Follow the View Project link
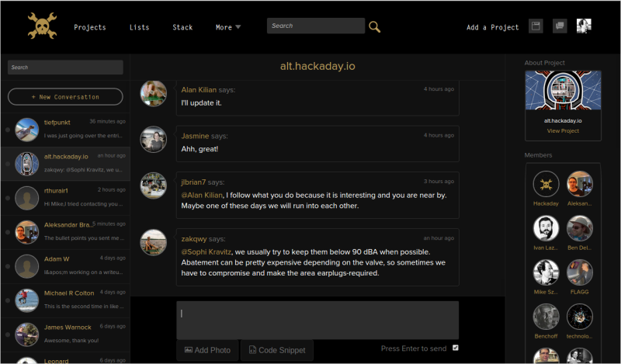The image size is (621, 364). coord(563,131)
